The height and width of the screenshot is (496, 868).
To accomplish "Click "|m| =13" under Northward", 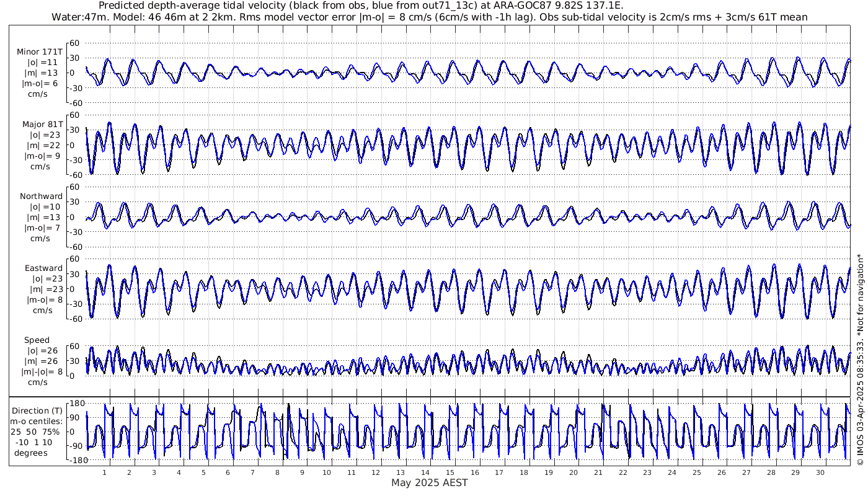I will (43, 217).
